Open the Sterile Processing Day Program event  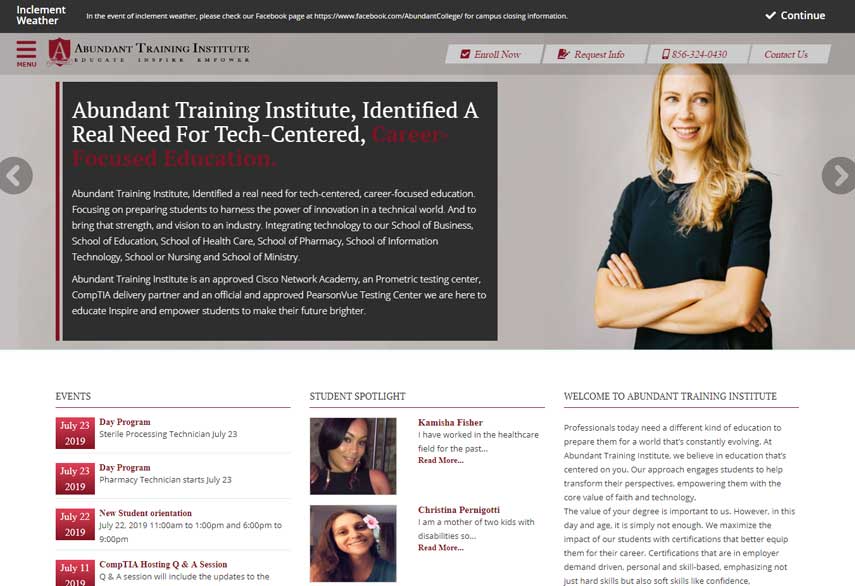(124, 422)
